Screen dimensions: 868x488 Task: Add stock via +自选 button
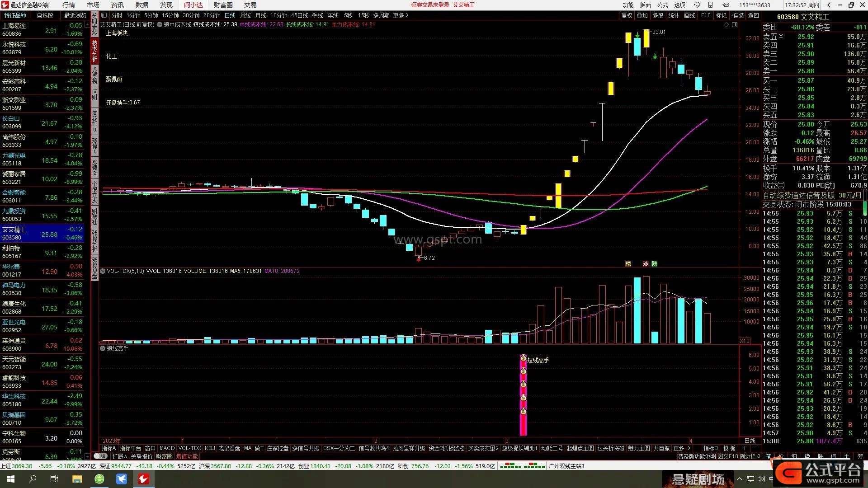point(738,15)
